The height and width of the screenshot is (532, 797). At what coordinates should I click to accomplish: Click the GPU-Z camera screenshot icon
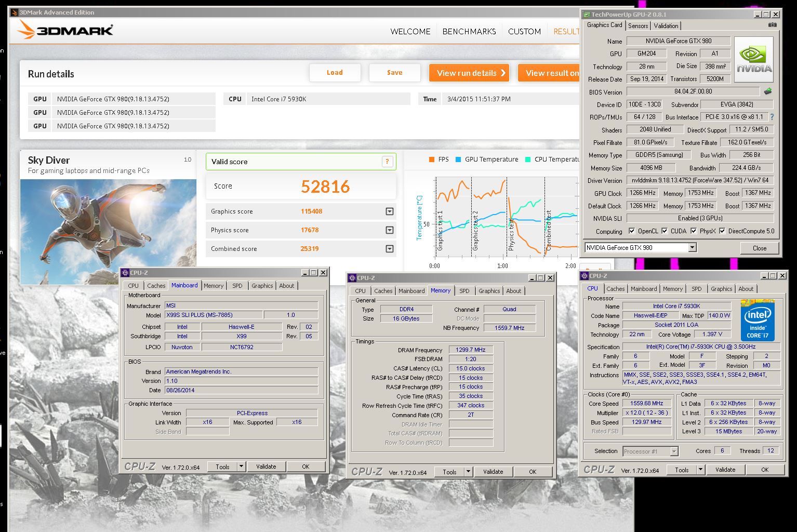coord(773,25)
